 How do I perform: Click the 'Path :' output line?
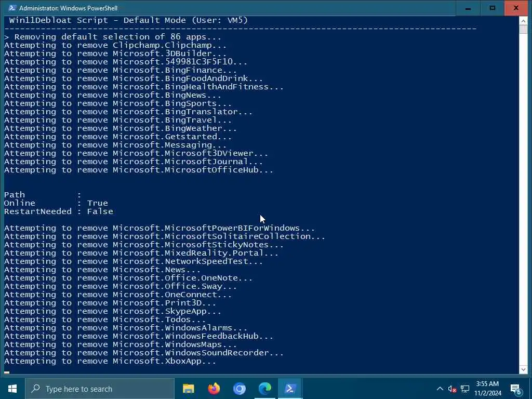tap(43, 195)
